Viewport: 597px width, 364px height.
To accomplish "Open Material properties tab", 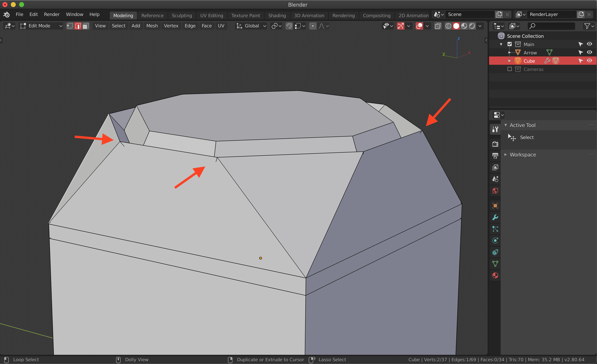I will click(x=495, y=275).
